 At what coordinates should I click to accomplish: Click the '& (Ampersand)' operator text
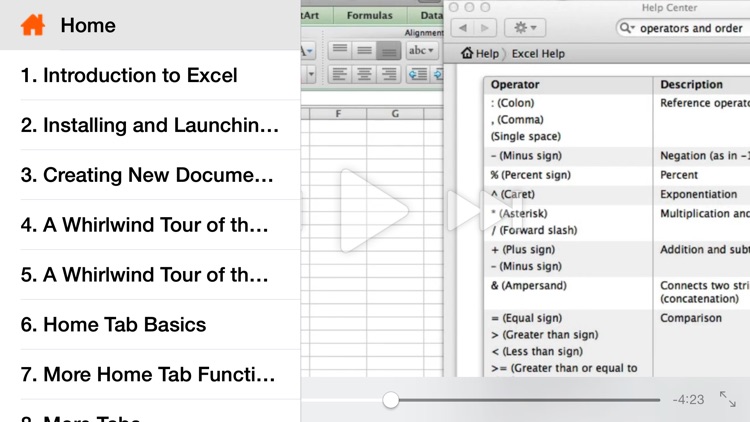click(529, 286)
